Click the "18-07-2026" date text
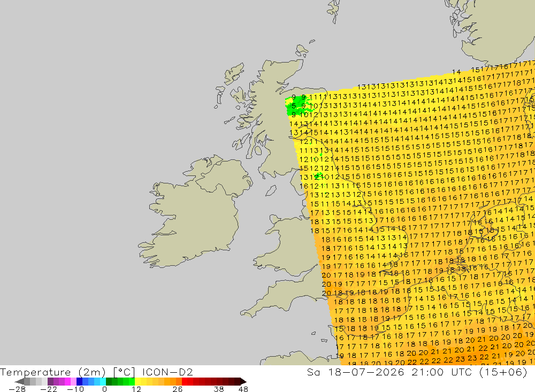535x392 pixels. click(x=366, y=372)
